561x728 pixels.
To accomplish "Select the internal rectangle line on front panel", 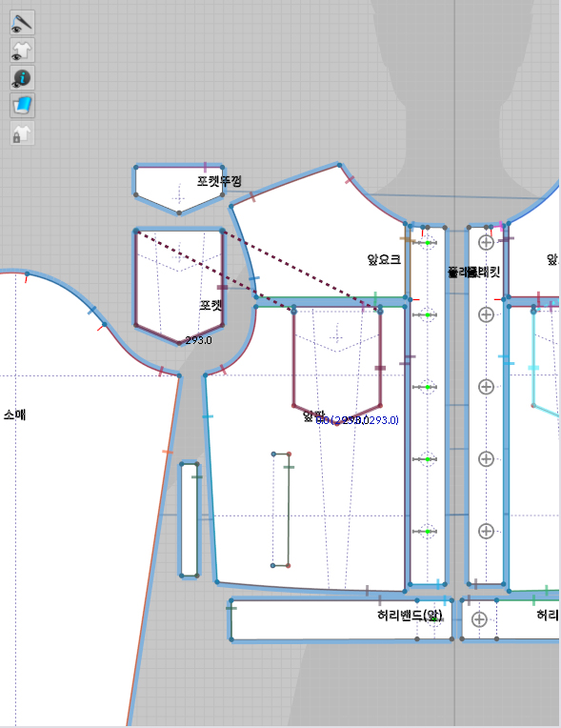I will pos(281,510).
